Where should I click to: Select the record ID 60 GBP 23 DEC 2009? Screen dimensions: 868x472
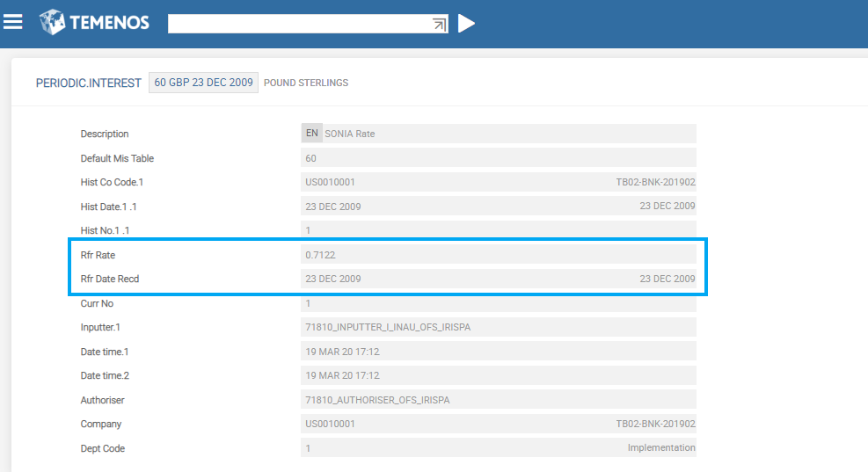point(203,83)
